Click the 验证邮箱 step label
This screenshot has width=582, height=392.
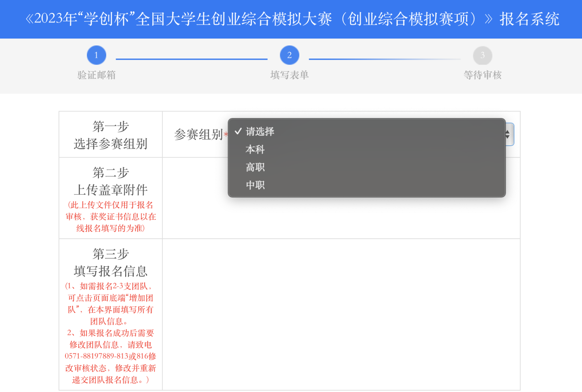[96, 75]
